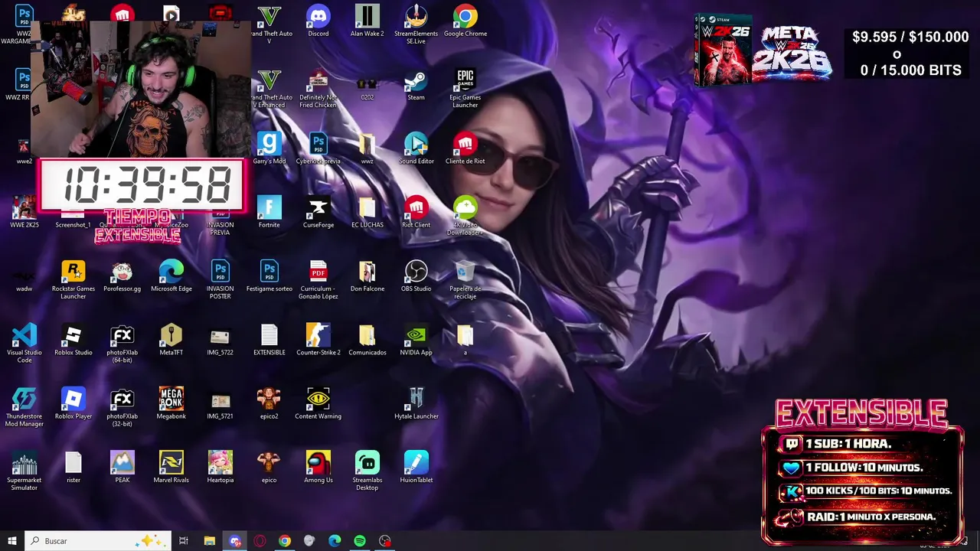Open the Microsoft Edge desktop shortcut
This screenshot has width=980, height=551.
tap(171, 277)
